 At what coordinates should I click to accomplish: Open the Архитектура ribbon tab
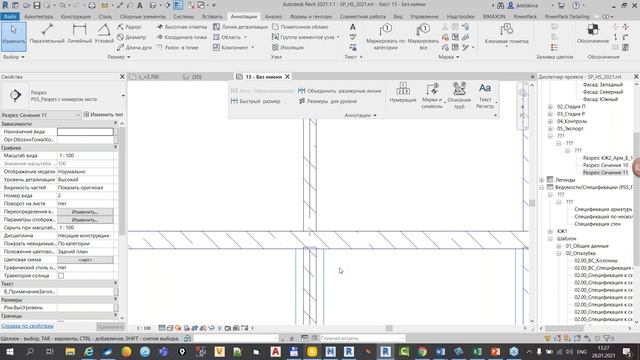[x=38, y=17]
